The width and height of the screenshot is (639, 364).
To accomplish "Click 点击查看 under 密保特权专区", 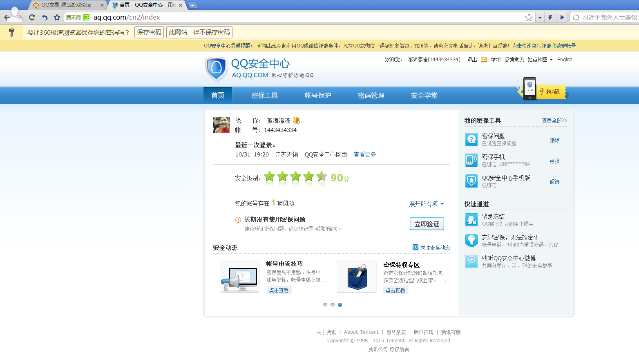I will click(395, 290).
